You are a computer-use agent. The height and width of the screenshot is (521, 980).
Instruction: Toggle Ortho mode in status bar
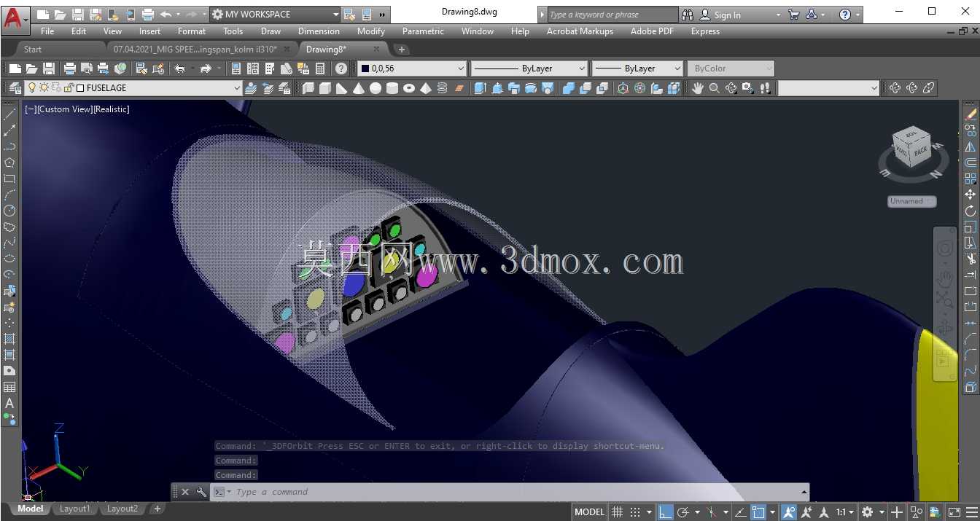tap(665, 512)
